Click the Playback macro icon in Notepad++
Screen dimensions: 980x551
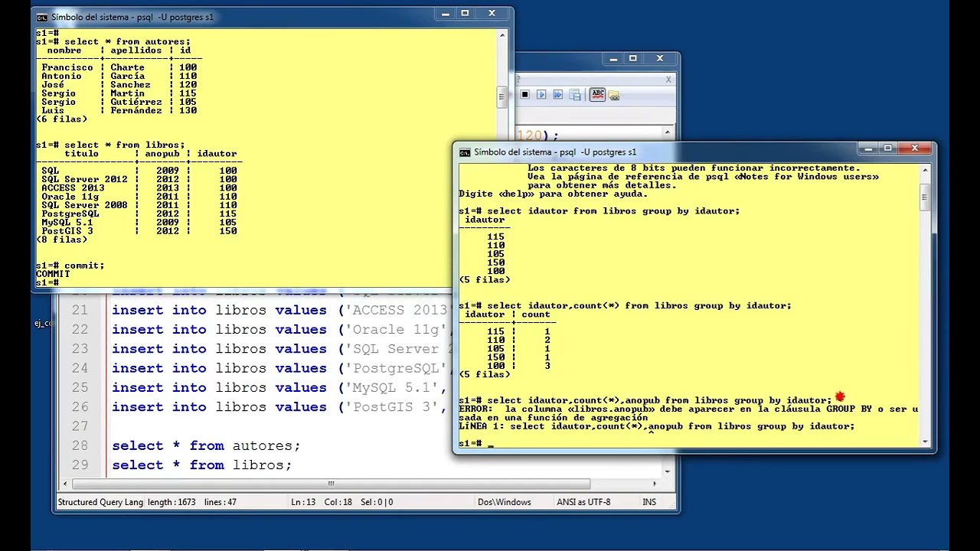pos(541,95)
